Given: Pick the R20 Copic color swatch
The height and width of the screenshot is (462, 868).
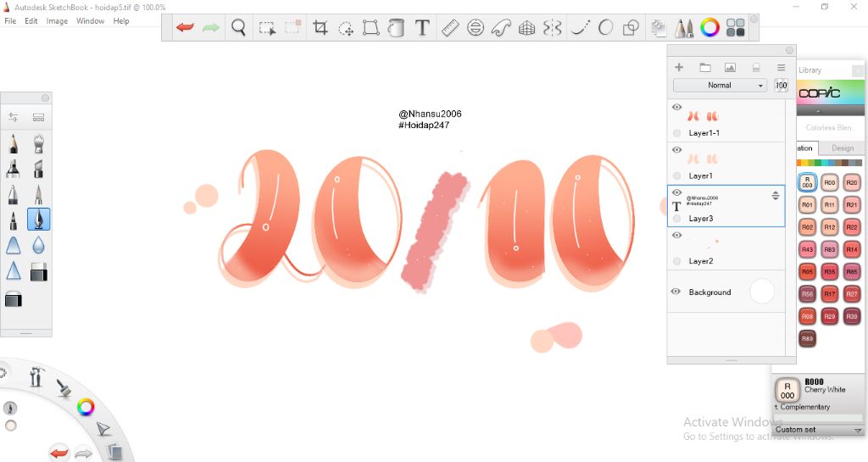Looking at the screenshot, I should (x=851, y=182).
